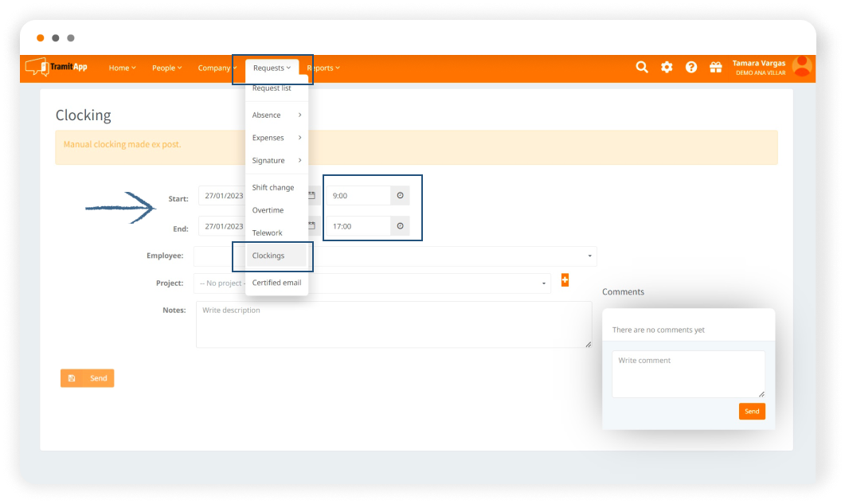Click the clock icon beside 9:00
This screenshot has width=845, height=504.
pyautogui.click(x=400, y=196)
